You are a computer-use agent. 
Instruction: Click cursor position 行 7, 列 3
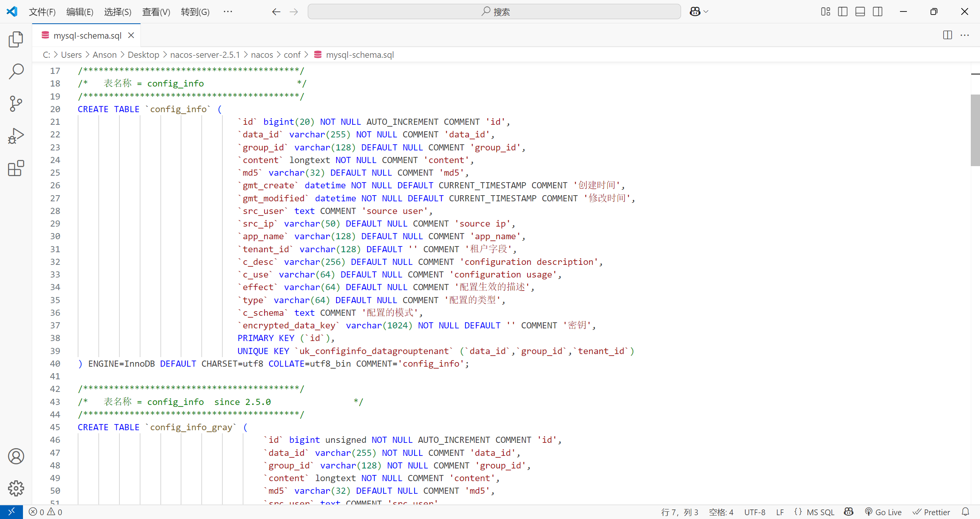(679, 512)
